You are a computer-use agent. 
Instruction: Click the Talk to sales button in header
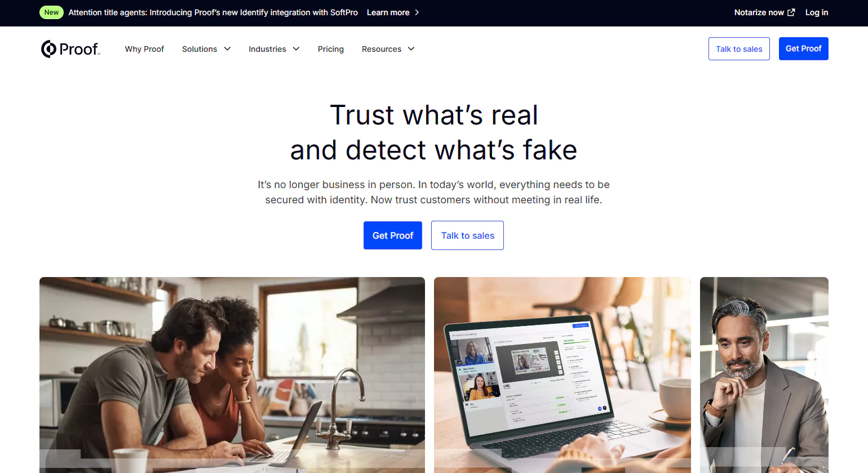[739, 49]
